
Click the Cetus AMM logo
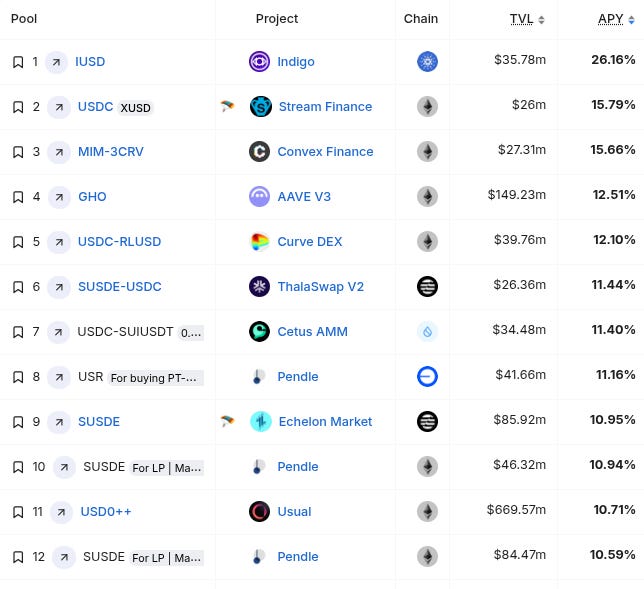coord(260,331)
